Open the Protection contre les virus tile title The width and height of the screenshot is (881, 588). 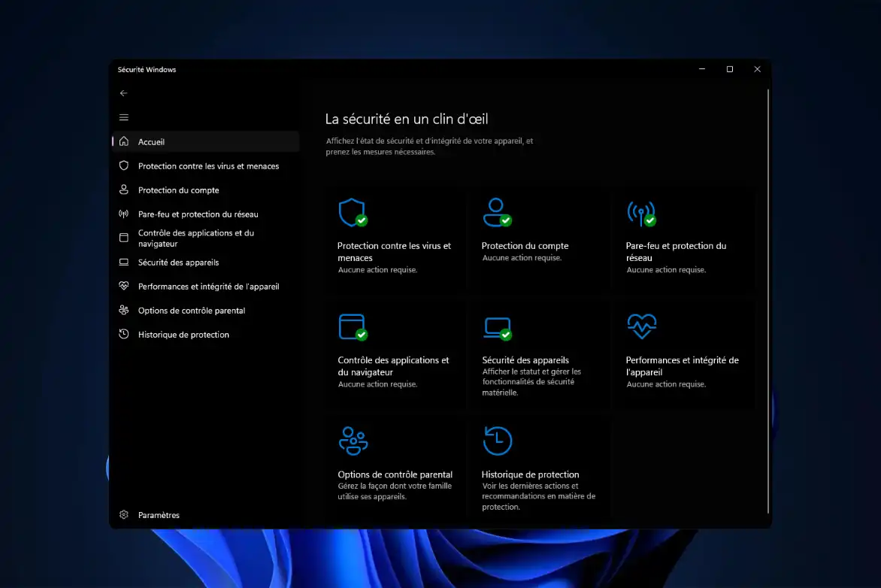394,252
